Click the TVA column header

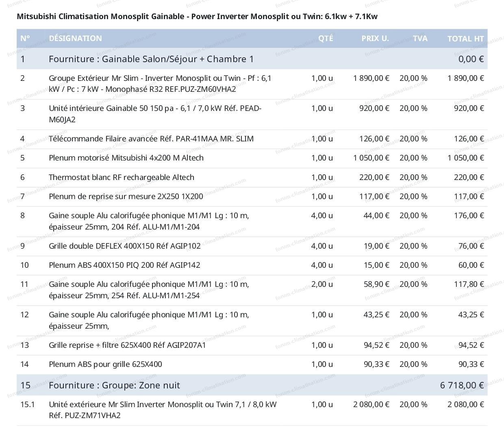tap(419, 38)
